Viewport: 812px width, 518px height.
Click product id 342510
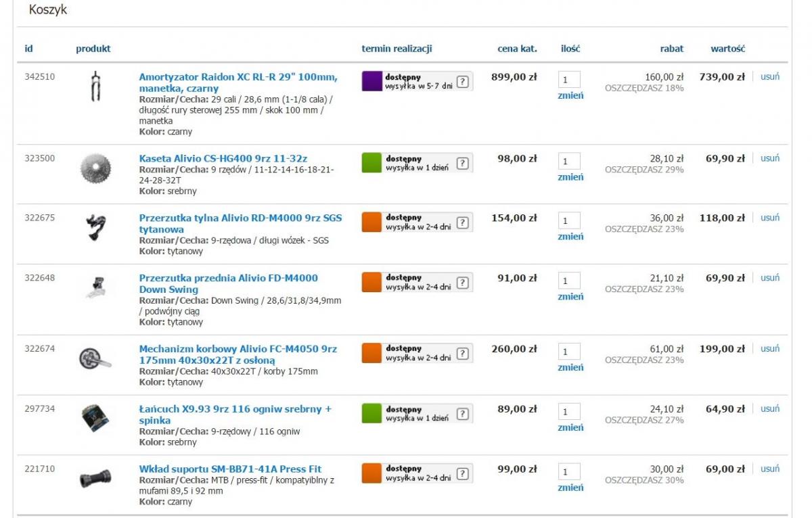pos(40,76)
